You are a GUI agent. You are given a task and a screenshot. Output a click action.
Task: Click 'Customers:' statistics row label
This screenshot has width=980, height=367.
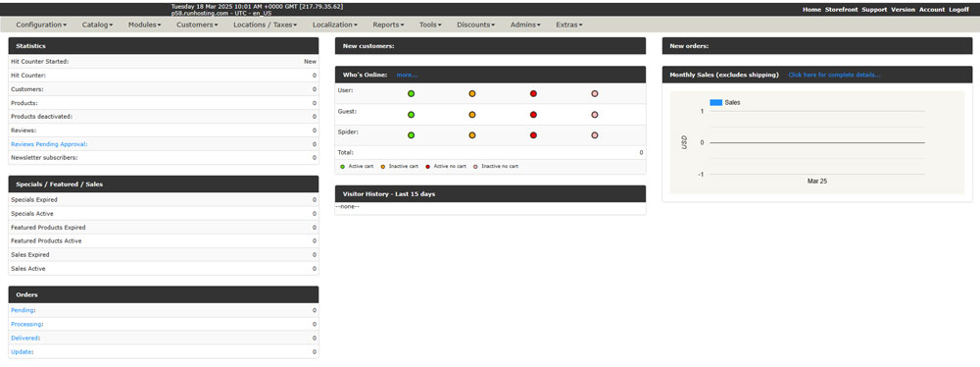[x=26, y=89]
